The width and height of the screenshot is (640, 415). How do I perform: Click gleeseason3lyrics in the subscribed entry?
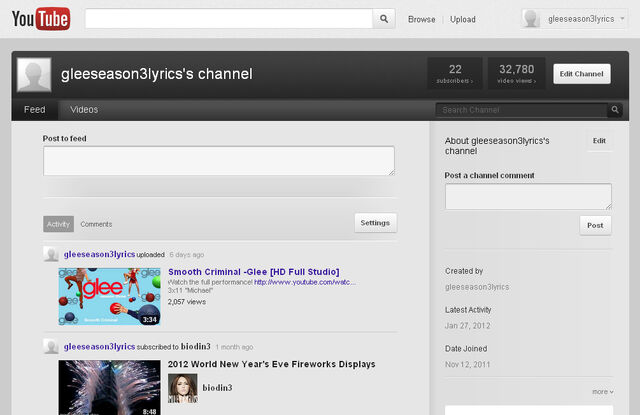pos(99,346)
